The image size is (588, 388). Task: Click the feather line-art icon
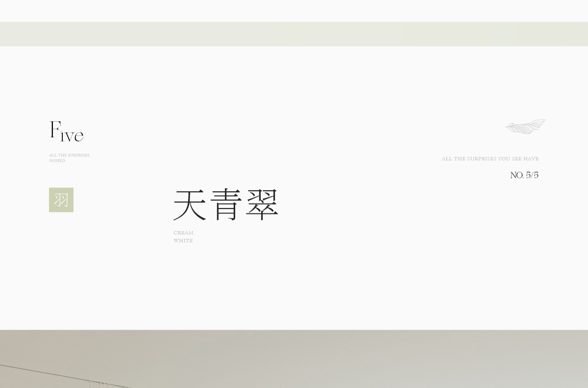pyautogui.click(x=525, y=127)
